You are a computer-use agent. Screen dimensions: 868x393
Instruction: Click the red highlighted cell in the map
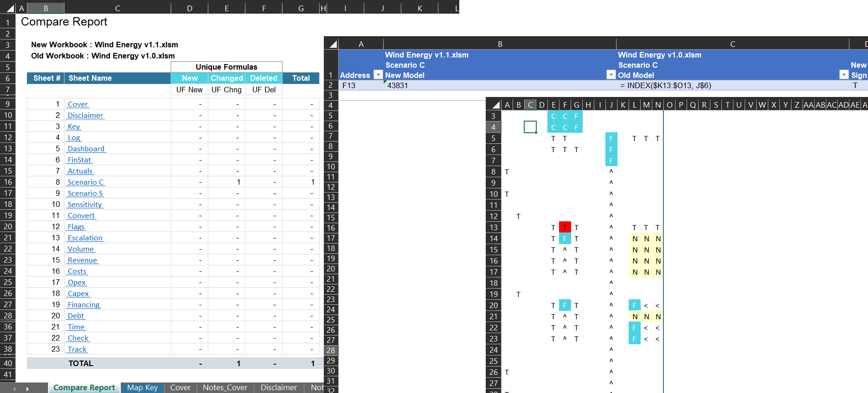565,227
